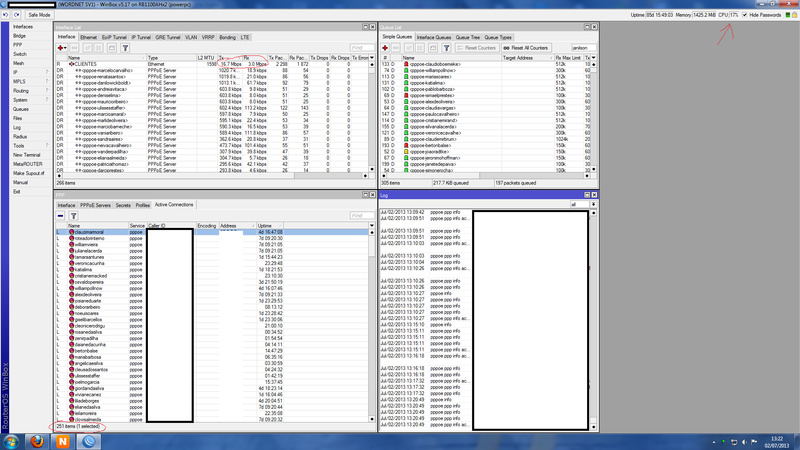Switch to Queue Tree tab
Screen dimensions: 800x450
467,37
